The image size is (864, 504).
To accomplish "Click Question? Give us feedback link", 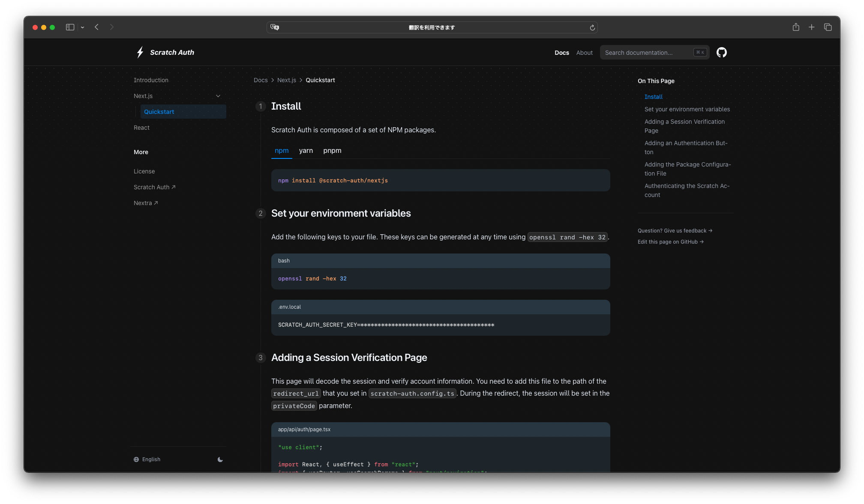I will tap(675, 231).
